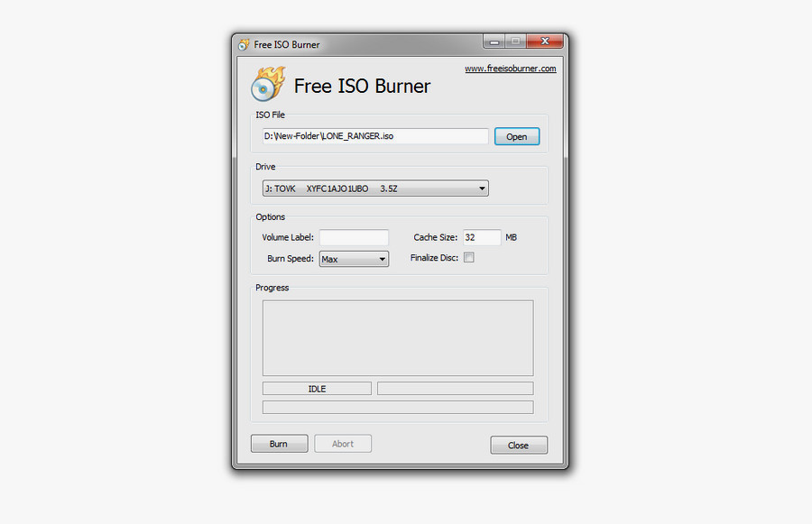This screenshot has width=812, height=524.
Task: Click the Cache Size value field
Action: pos(481,237)
